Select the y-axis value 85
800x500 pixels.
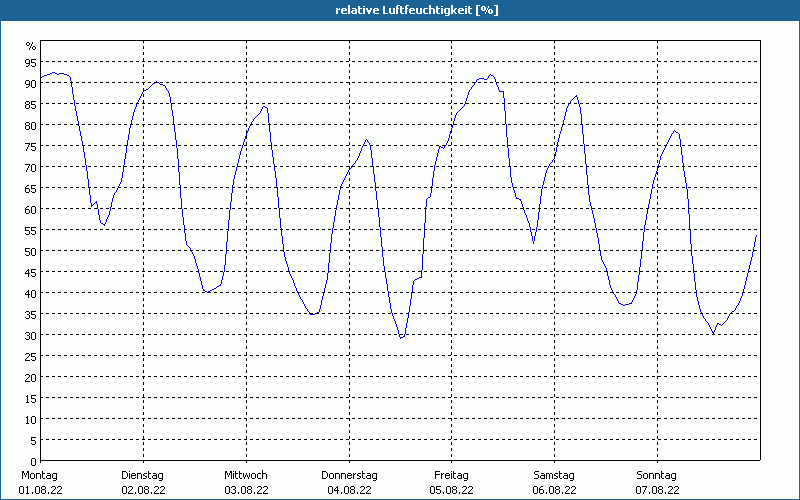[x=31, y=104]
